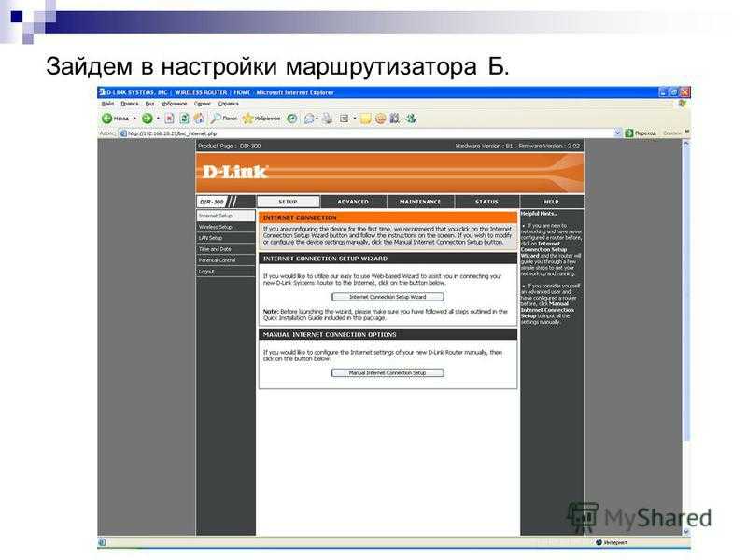Open the Вид menu
This screenshot has width=747, height=560.
point(149,104)
